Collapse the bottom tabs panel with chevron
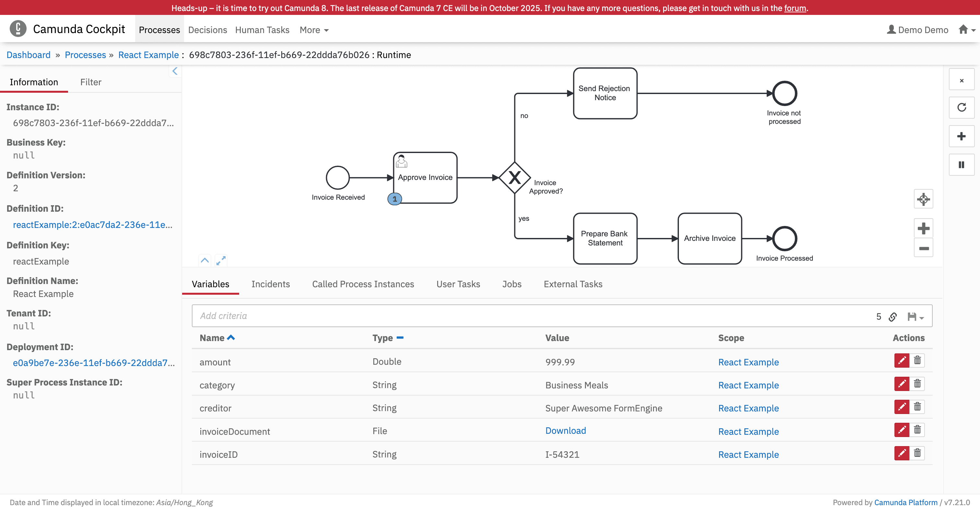The image size is (980, 509). (x=205, y=260)
